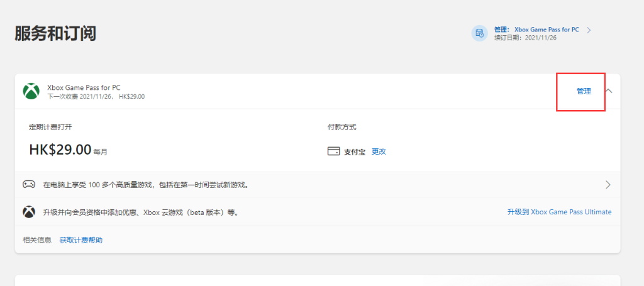Click the Xbox logo beside Game Pass for PC

[x=31, y=91]
